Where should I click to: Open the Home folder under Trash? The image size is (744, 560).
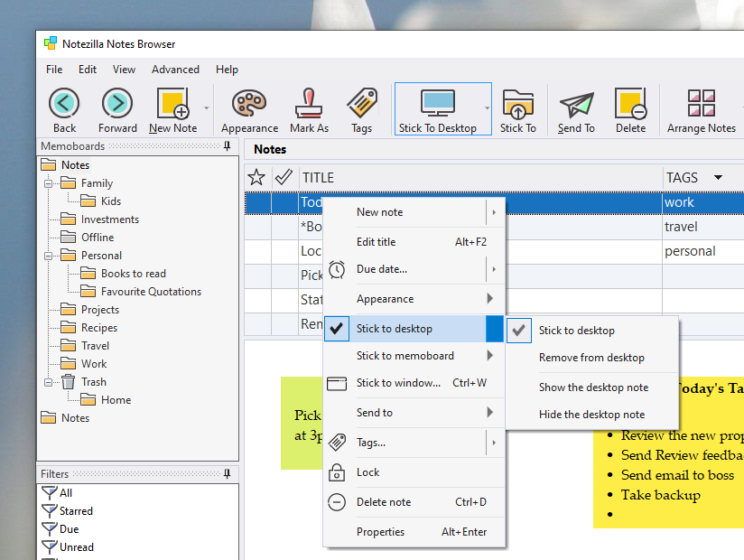tap(106, 399)
